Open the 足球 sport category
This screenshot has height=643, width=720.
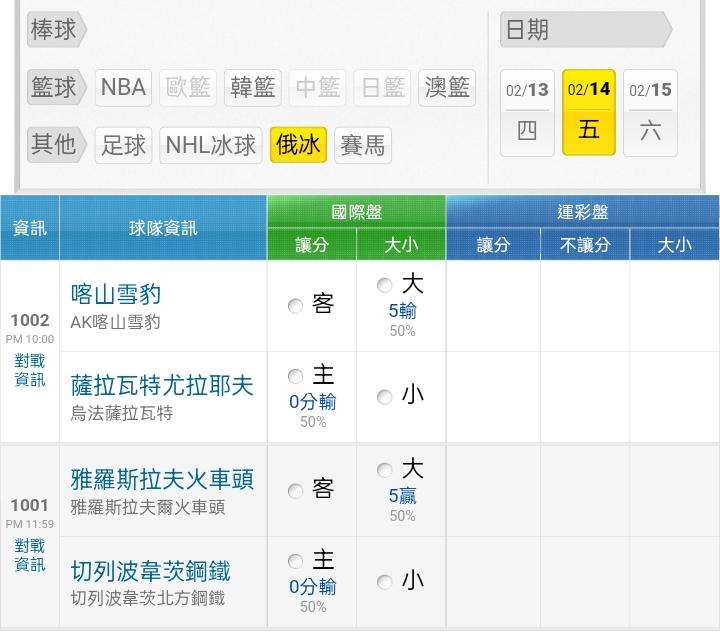[x=124, y=146]
